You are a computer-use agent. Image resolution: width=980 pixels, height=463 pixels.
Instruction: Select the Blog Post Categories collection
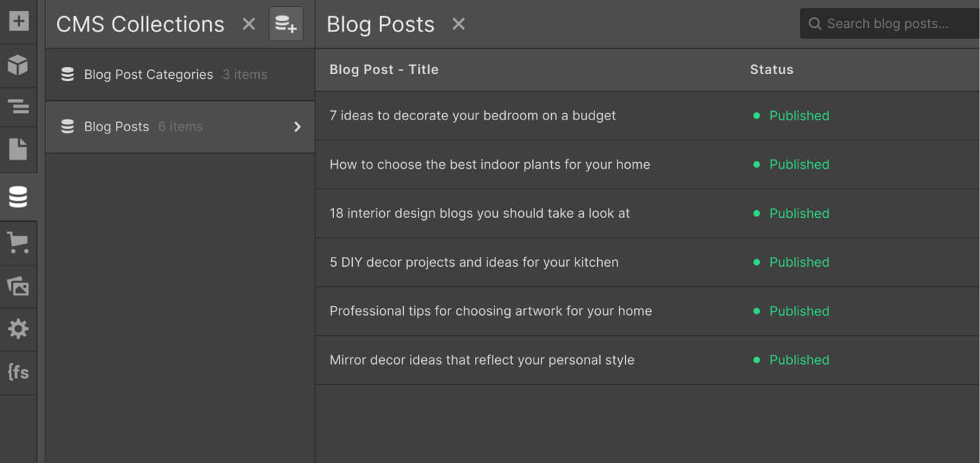pos(148,75)
